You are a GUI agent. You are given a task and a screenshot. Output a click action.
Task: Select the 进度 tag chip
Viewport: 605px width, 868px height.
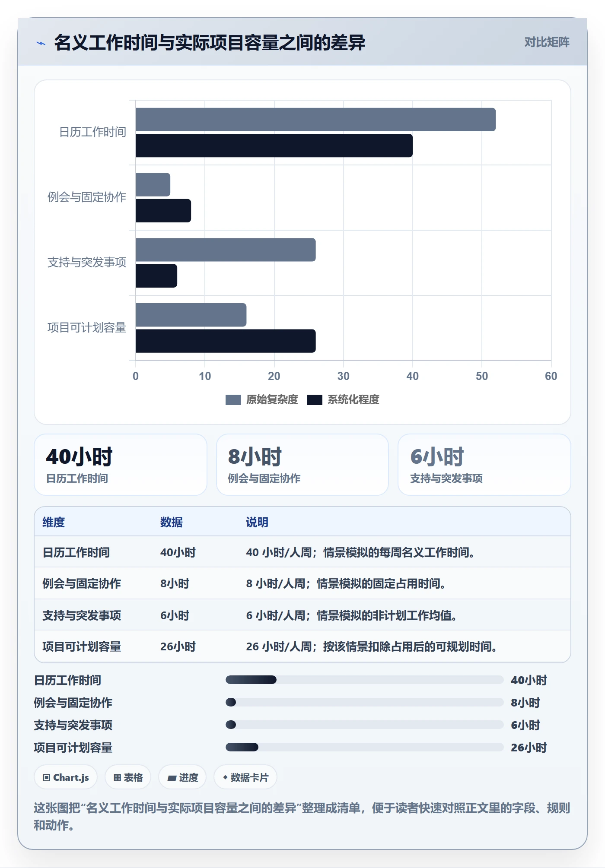pos(182,777)
